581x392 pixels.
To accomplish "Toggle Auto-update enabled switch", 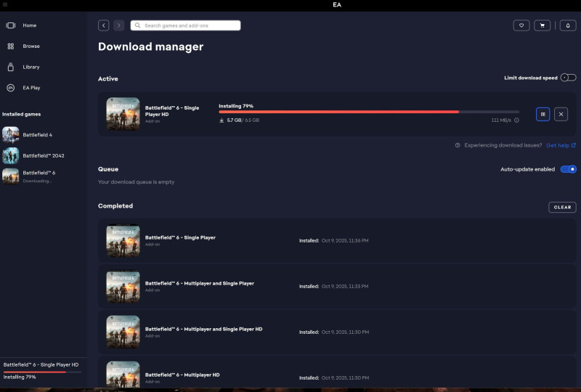I will [x=568, y=169].
